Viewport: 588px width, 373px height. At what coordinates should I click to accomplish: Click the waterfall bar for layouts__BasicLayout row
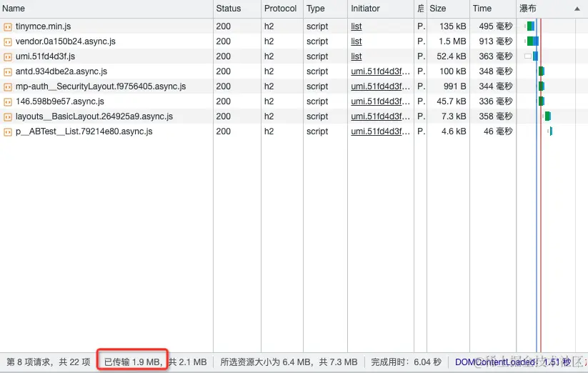(x=547, y=116)
